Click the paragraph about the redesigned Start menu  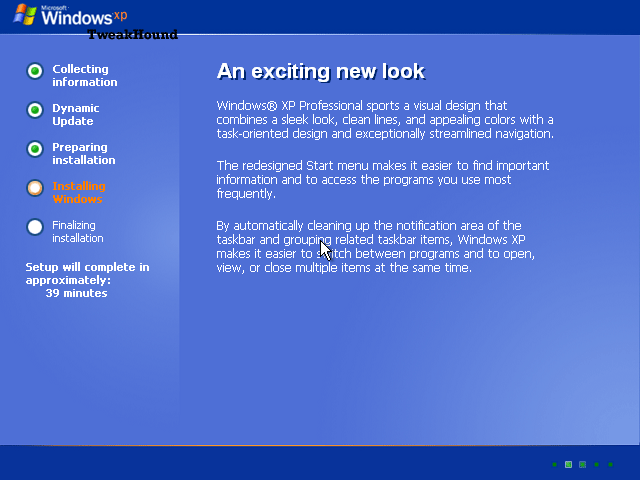tap(382, 180)
